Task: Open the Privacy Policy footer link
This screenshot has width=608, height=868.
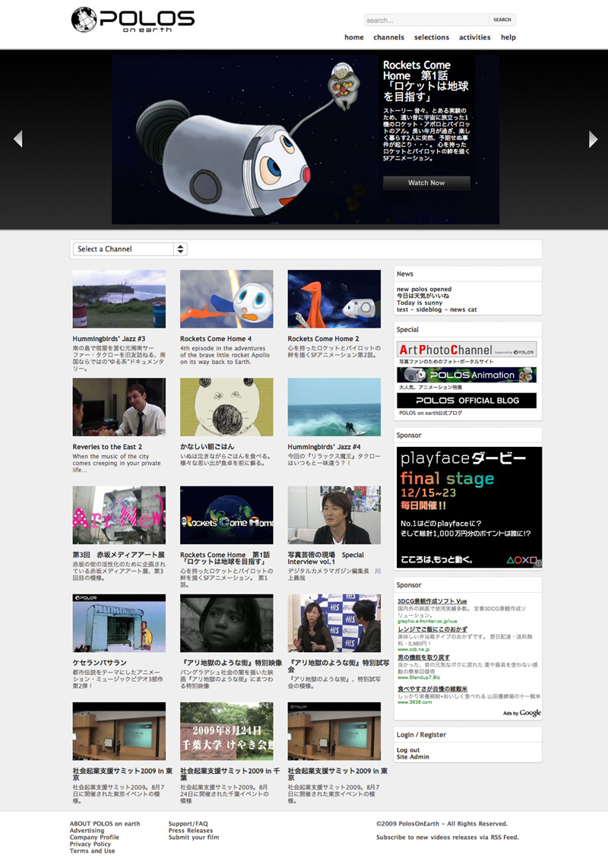Action: [x=90, y=844]
